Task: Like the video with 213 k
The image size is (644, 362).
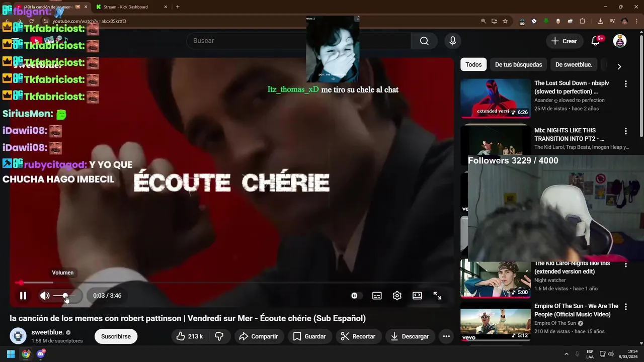Action: (189, 336)
